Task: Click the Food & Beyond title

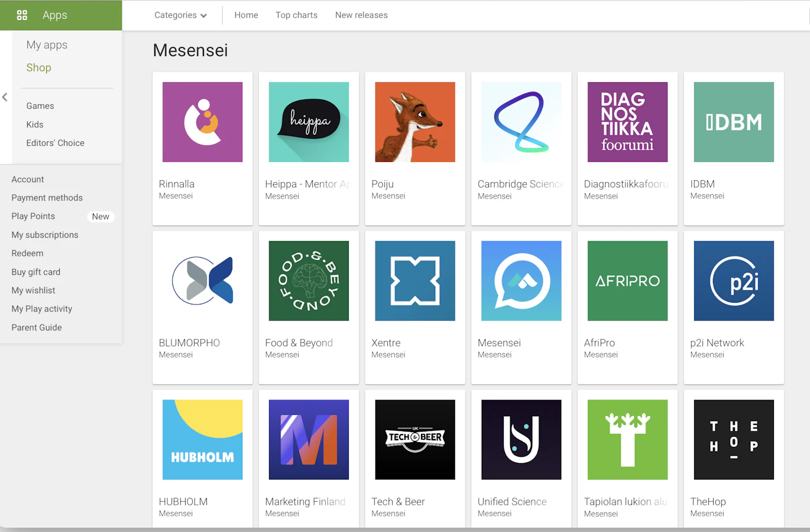Action: coord(299,343)
